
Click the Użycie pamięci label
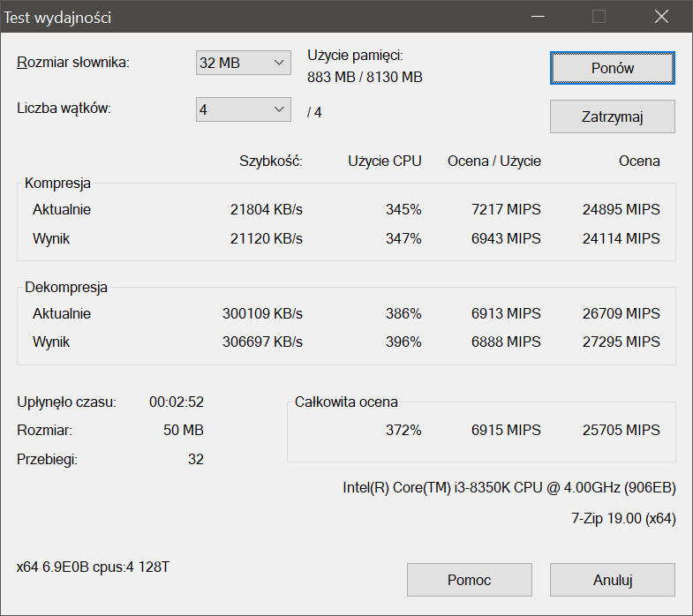(356, 56)
